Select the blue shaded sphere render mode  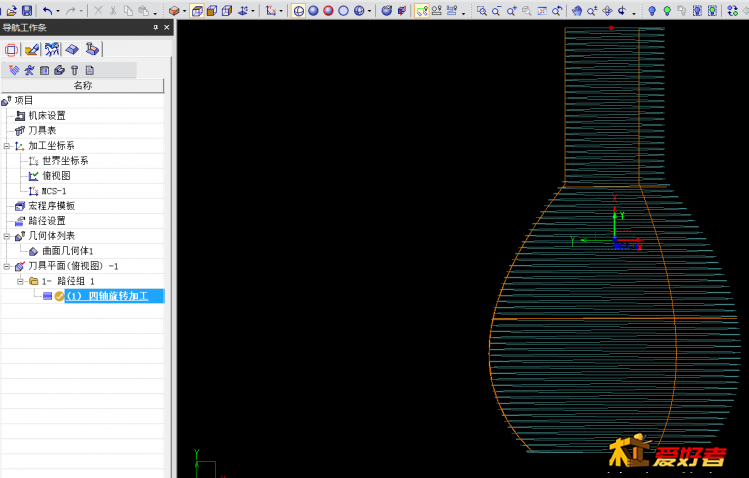click(313, 11)
